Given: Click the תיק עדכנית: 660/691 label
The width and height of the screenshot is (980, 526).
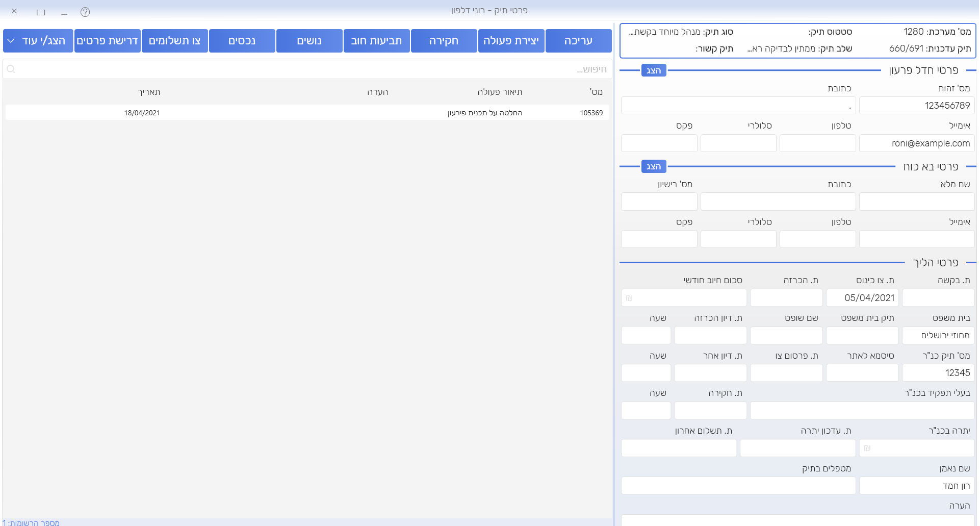Looking at the screenshot, I should pos(930,48).
